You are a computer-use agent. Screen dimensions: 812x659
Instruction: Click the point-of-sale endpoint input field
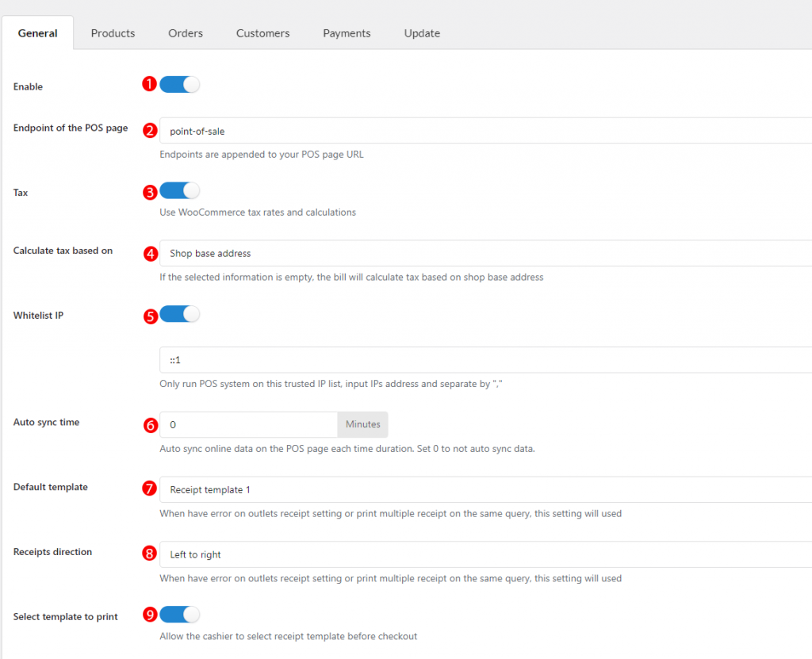pyautogui.click(x=396, y=130)
